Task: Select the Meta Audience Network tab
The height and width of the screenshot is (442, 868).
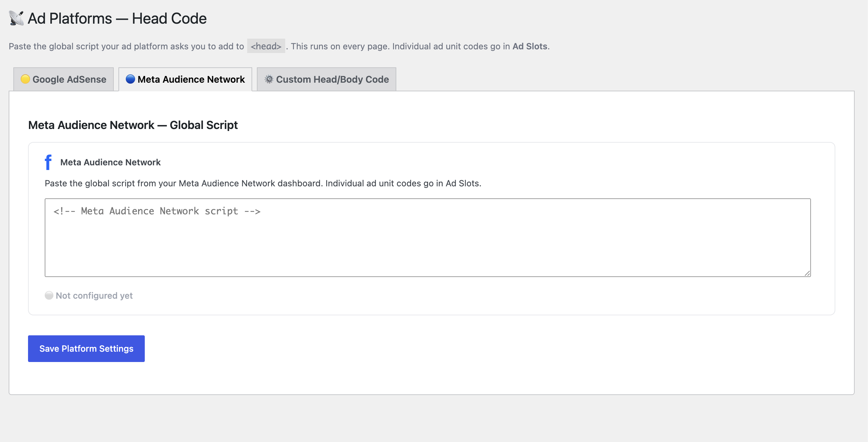Action: tap(185, 79)
